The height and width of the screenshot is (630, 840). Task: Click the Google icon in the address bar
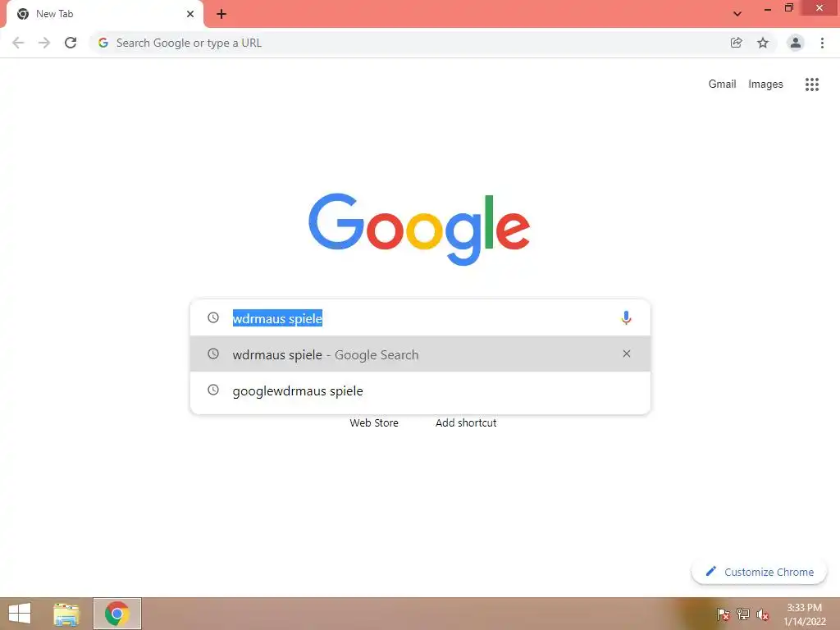103,43
